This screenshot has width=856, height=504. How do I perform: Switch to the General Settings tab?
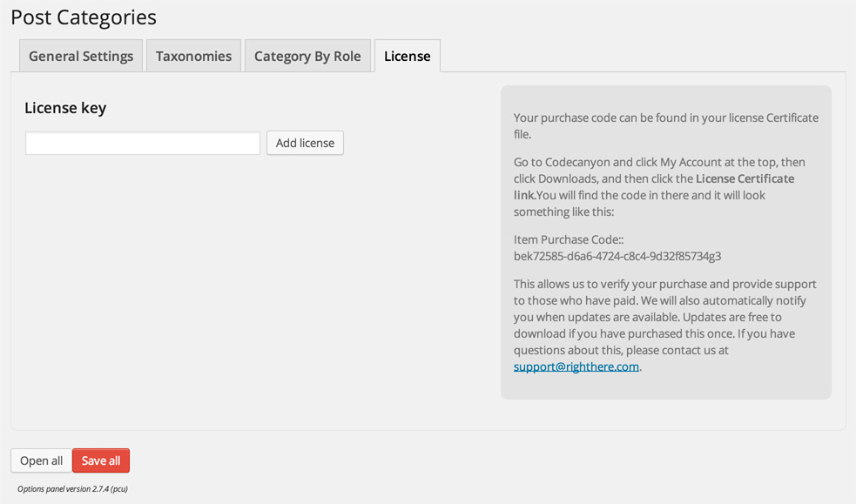[81, 56]
